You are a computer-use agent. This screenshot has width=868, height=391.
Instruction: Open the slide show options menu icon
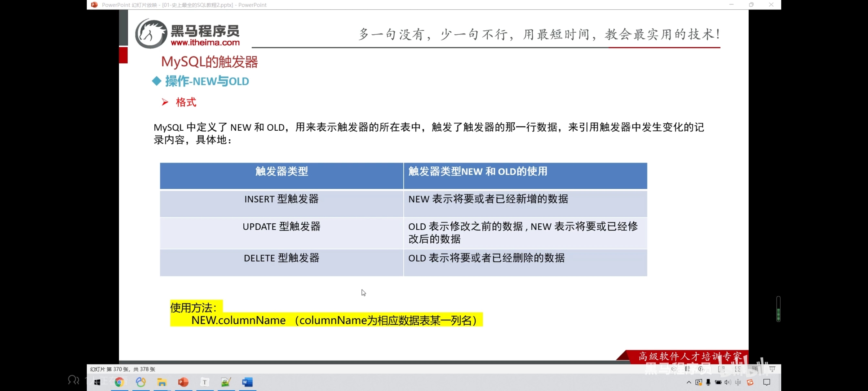click(687, 369)
